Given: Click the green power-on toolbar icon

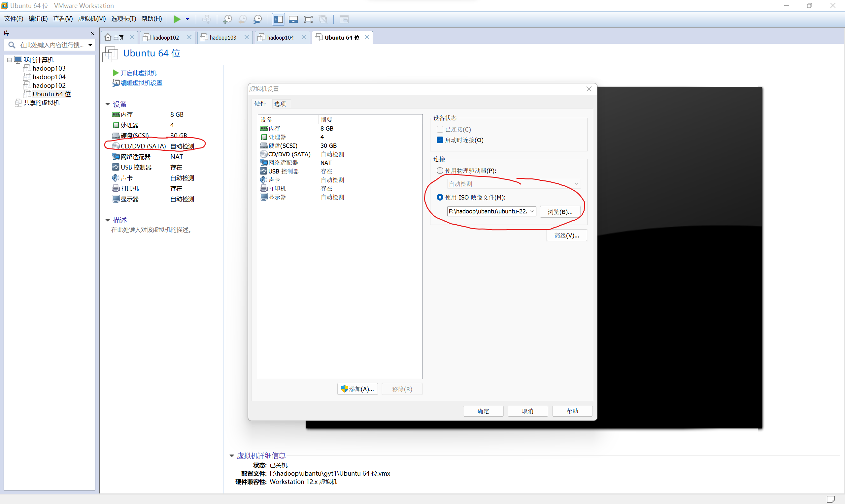Looking at the screenshot, I should point(177,19).
